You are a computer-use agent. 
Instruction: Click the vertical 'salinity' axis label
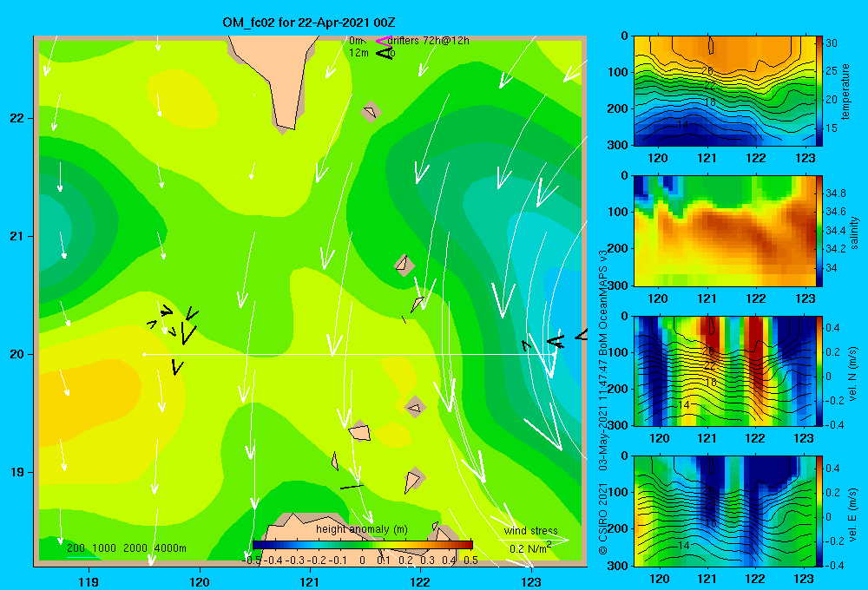[854, 233]
